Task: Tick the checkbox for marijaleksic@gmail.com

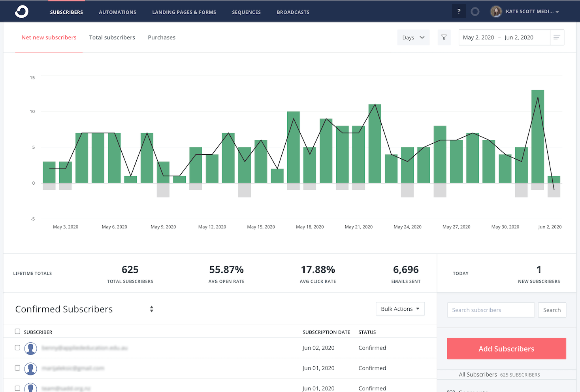Action: (x=17, y=368)
